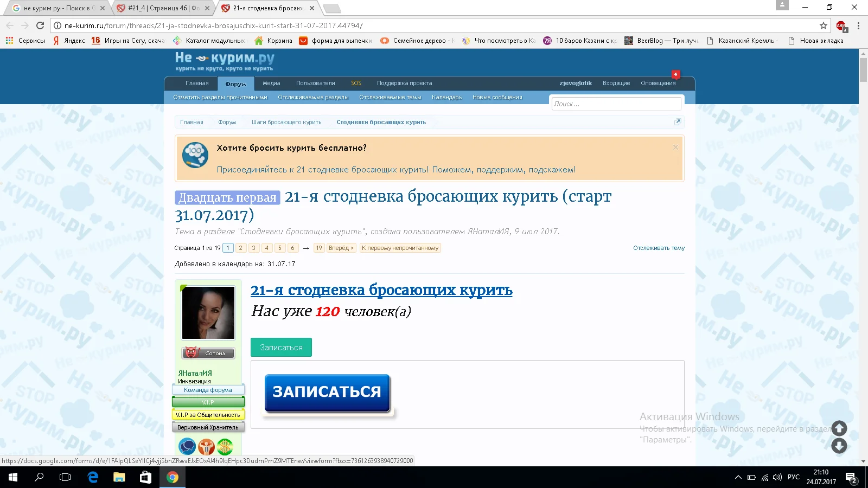This screenshot has height=488, width=868.
Task: Click the address bar URL field
Action: point(439,25)
